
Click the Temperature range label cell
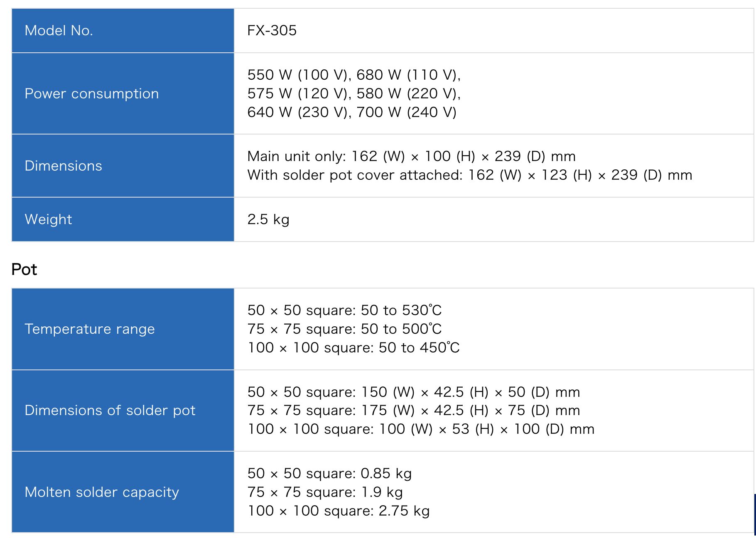[x=123, y=329]
